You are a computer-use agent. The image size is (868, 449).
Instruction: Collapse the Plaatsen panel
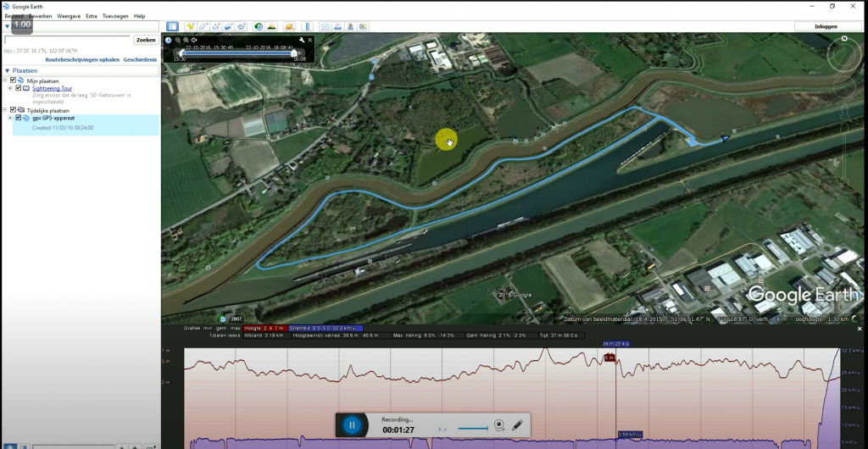coord(7,71)
